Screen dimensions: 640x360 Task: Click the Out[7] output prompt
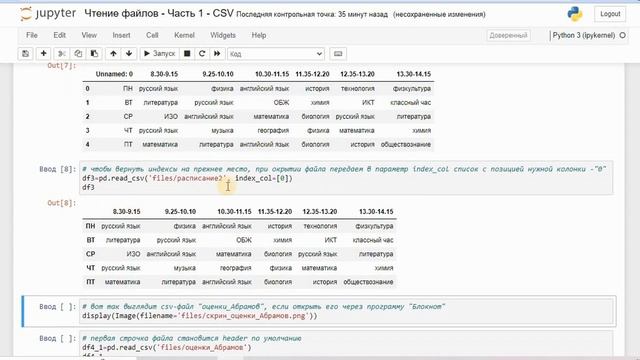point(62,66)
